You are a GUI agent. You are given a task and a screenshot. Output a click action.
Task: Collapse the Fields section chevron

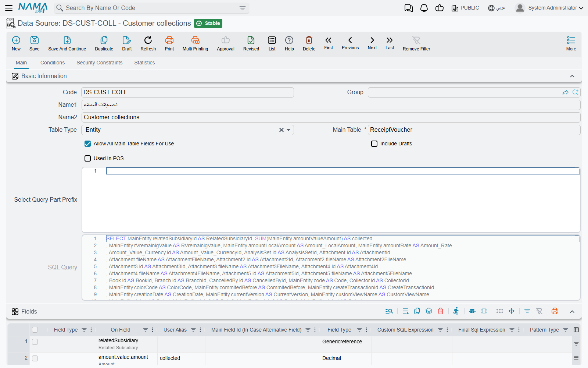click(x=572, y=311)
